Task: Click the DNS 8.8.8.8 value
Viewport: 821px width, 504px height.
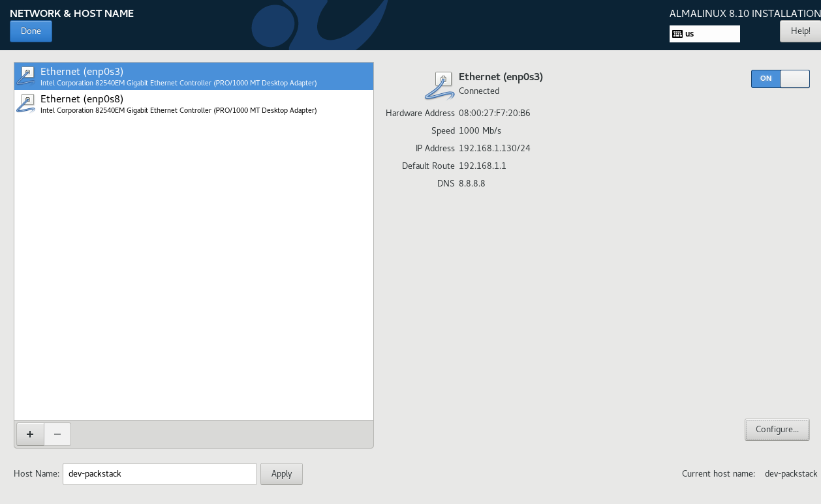Action: (x=472, y=184)
